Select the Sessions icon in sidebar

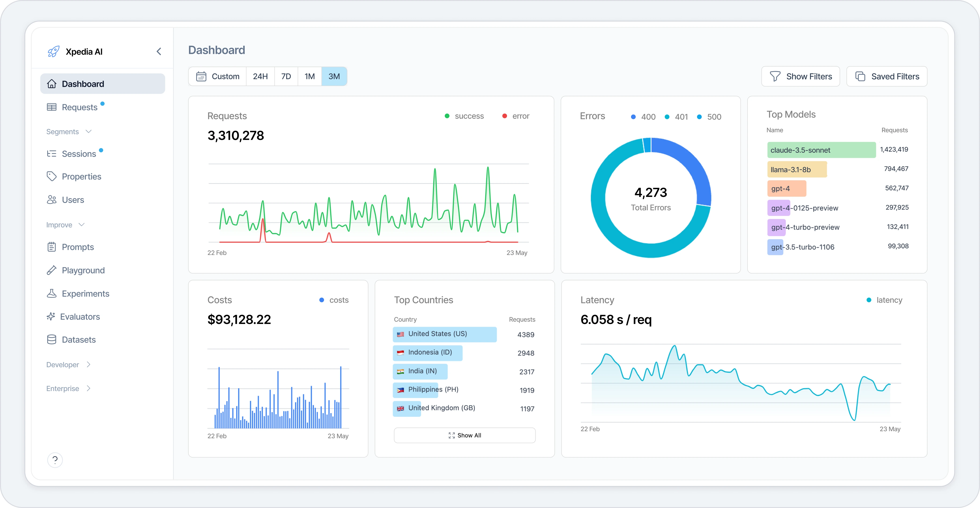coord(52,153)
